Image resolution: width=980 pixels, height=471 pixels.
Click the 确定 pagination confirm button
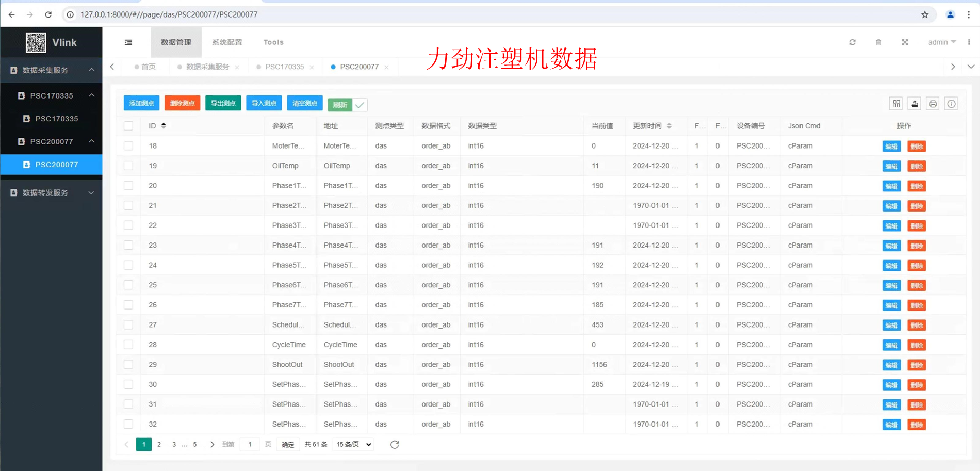[288, 444]
